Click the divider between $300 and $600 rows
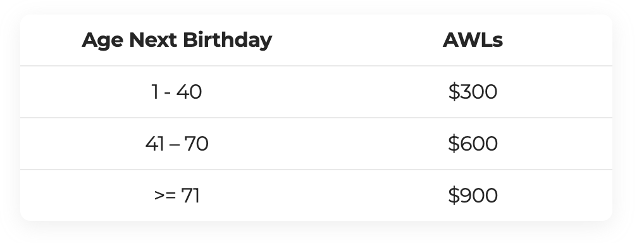Screen dimensions: 644x243 pyautogui.click(x=316, y=118)
